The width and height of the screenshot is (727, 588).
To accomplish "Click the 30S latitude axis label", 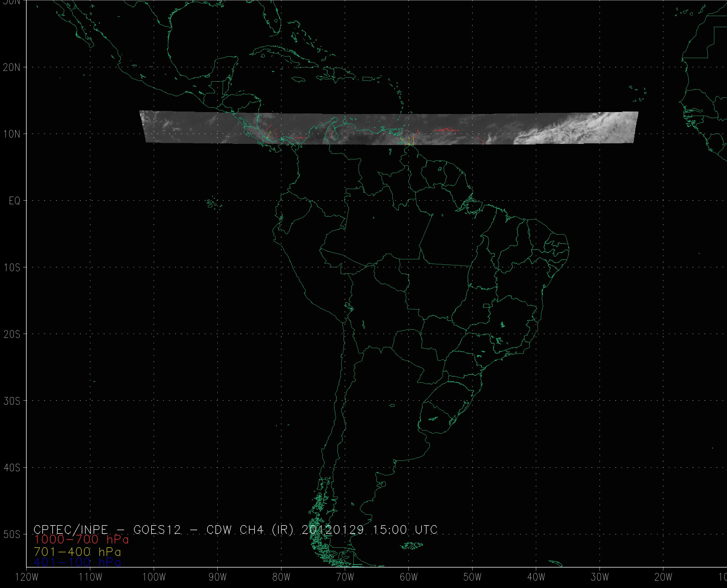I will click(12, 401).
